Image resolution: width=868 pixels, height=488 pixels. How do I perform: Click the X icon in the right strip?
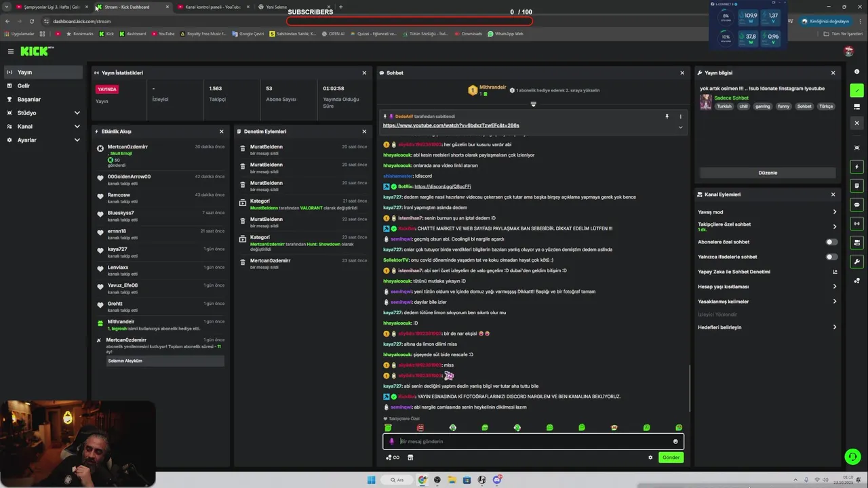(857, 123)
